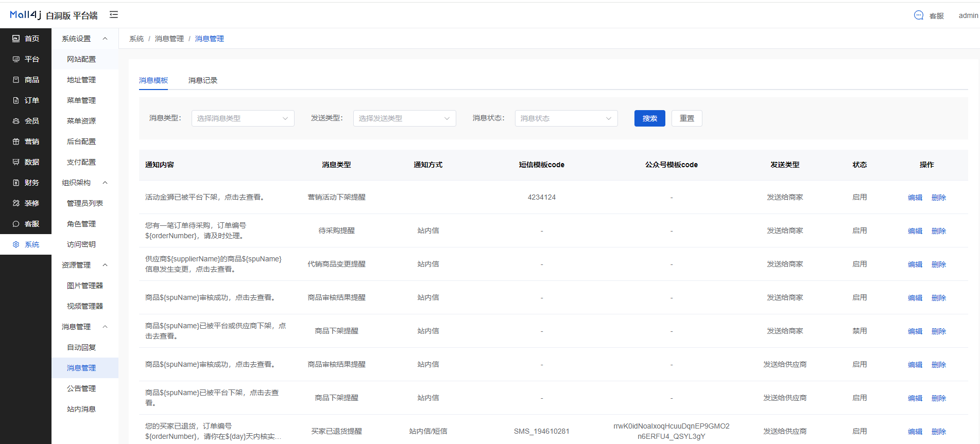Collapse the 资源管理 submenu group
Viewport: 980px width, 444px height.
[x=85, y=265]
